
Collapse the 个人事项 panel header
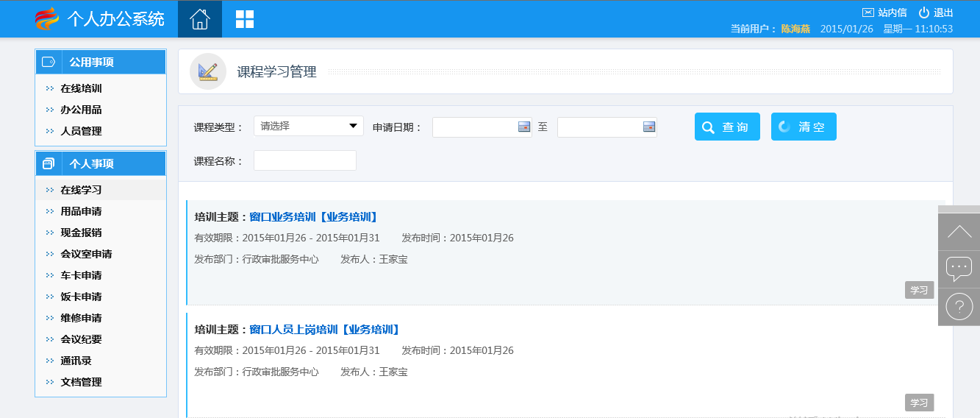coord(101,163)
